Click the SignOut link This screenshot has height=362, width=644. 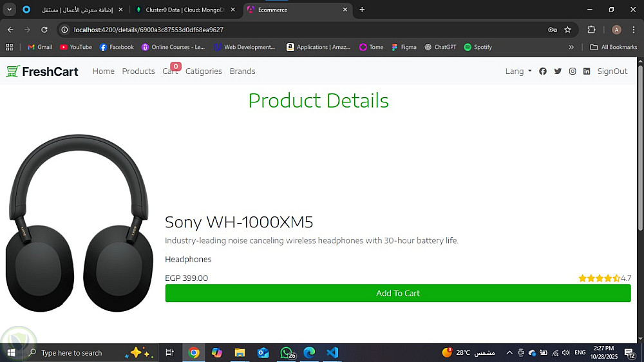pos(612,71)
